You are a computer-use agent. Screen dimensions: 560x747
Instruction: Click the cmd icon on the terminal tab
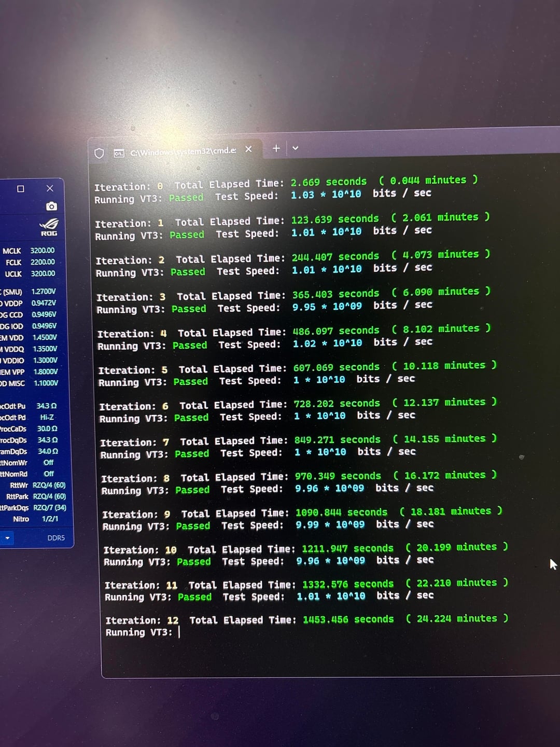pos(119,153)
